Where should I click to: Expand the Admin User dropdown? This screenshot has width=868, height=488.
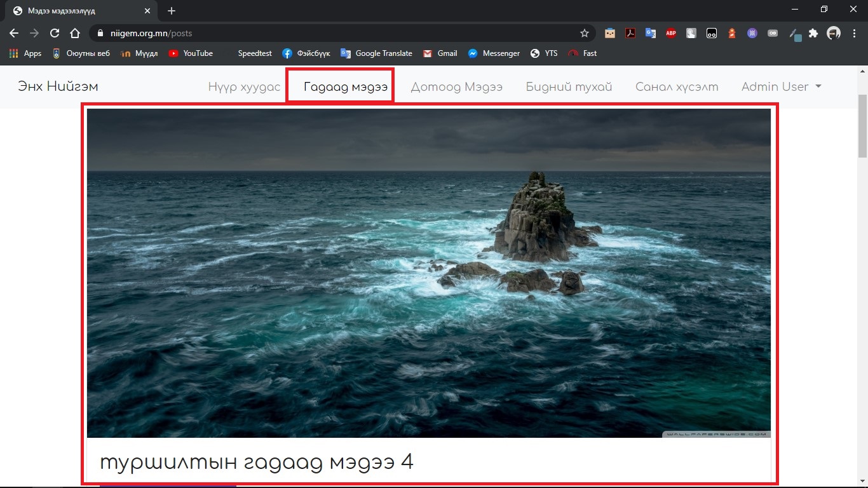(x=781, y=86)
